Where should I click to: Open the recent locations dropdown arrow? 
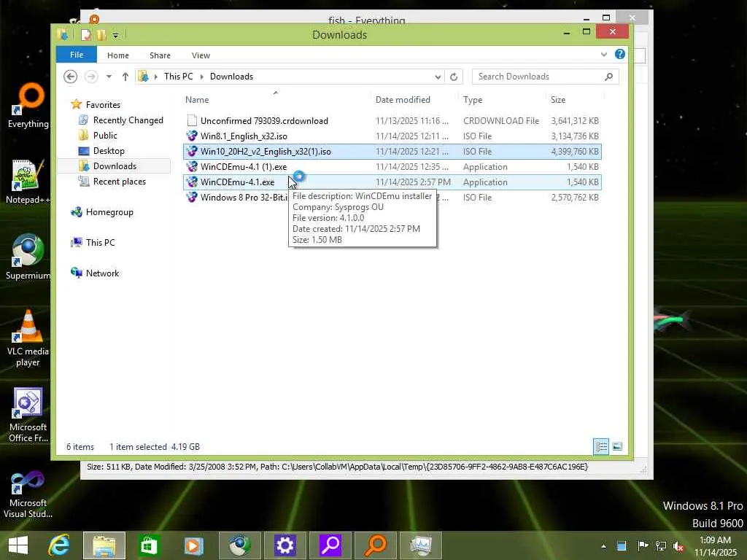[x=109, y=77]
